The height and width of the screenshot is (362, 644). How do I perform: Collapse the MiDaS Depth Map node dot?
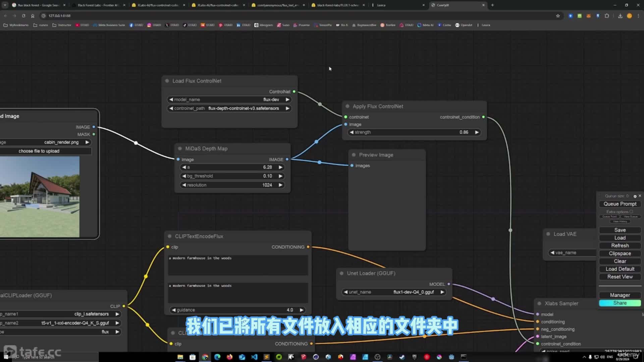[180, 148]
